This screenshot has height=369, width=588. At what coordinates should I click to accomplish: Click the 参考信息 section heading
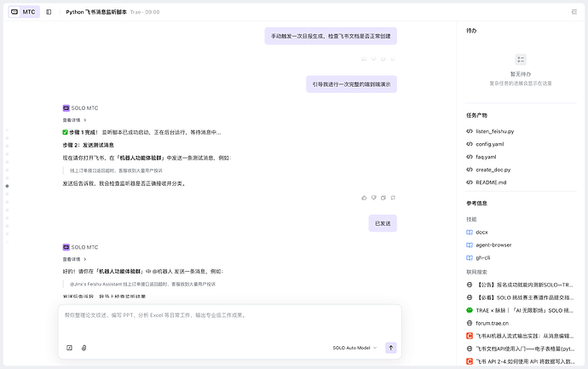tap(476, 204)
